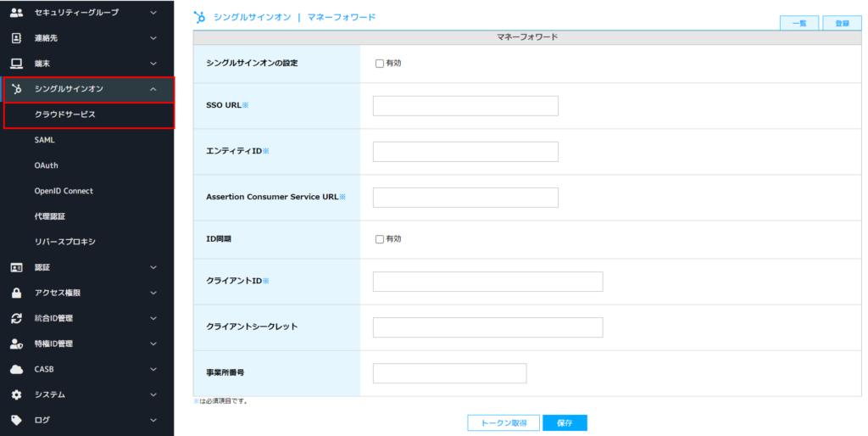The width and height of the screenshot is (868, 436).
Task: Focus the エンティティID input field
Action: point(465,152)
